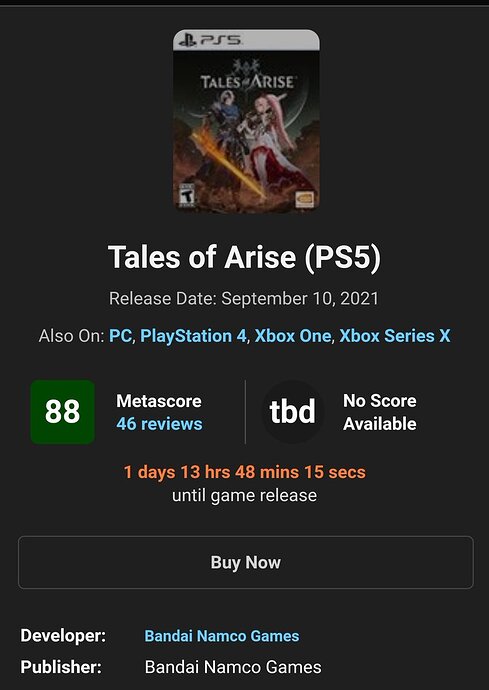Click the Bandai Namco logo on cover

tap(305, 199)
